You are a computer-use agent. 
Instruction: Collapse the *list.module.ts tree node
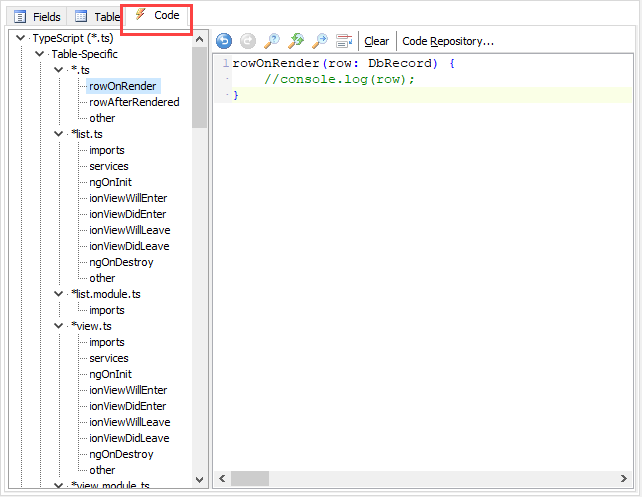(59, 294)
